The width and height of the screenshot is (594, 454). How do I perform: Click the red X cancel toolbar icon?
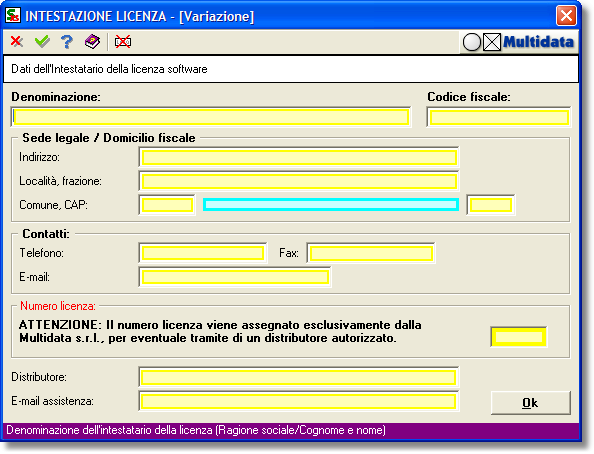click(17, 42)
